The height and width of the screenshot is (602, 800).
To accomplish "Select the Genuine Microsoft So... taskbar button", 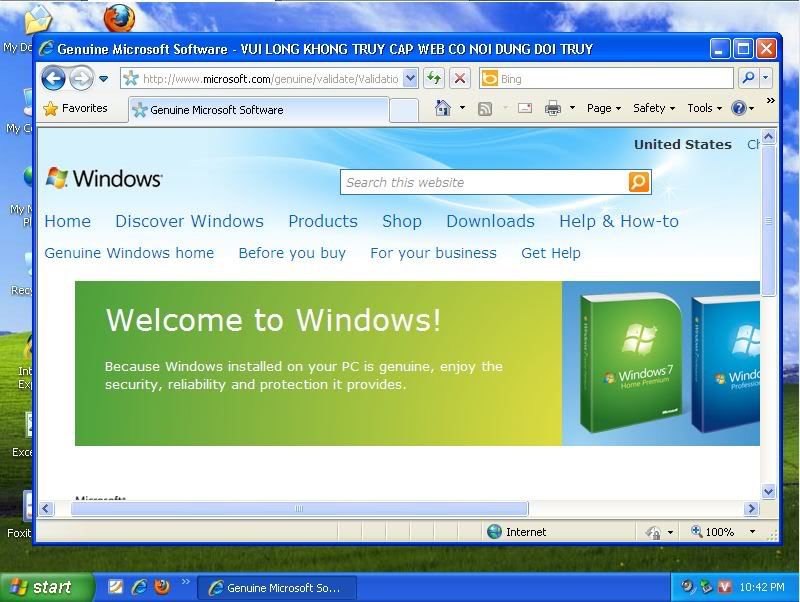I will (x=277, y=588).
